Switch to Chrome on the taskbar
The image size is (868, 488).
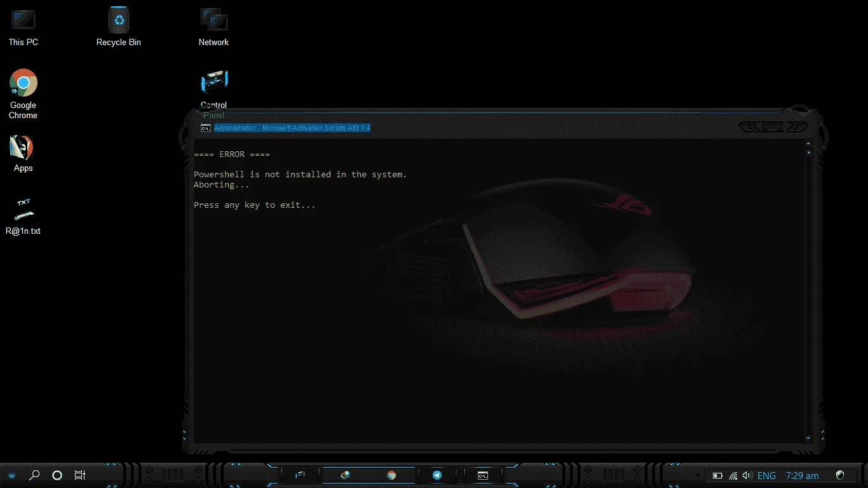pos(391,475)
